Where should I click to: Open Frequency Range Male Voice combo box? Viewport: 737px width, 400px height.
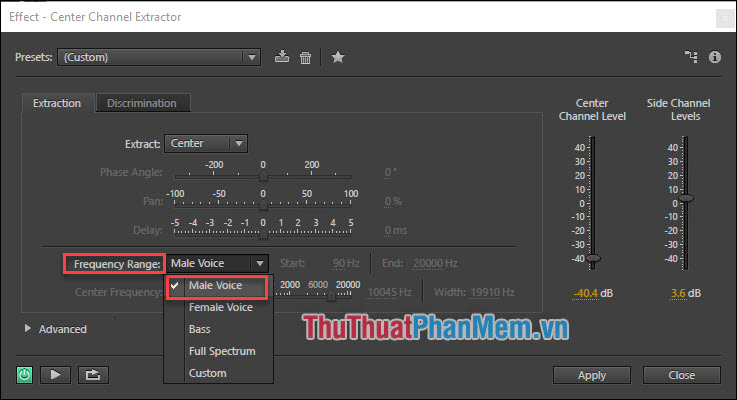point(217,263)
